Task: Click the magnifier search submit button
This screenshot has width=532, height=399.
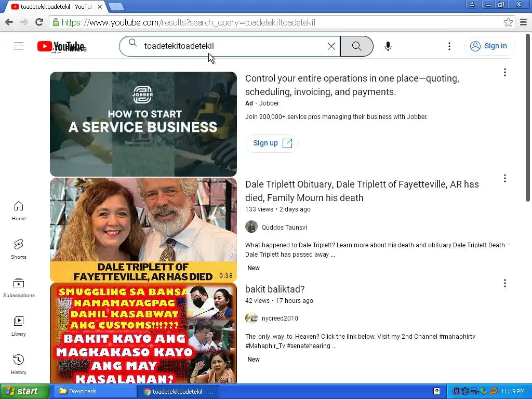Action: (x=356, y=46)
